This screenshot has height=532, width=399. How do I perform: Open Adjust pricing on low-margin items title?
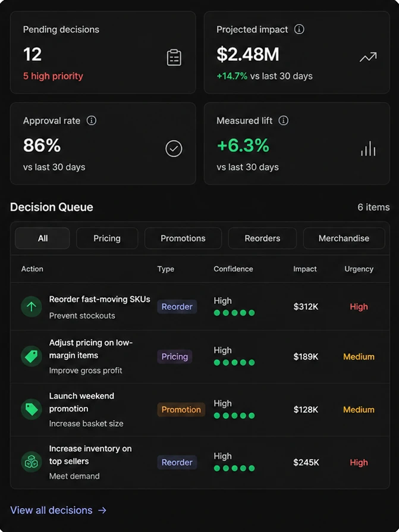click(91, 349)
